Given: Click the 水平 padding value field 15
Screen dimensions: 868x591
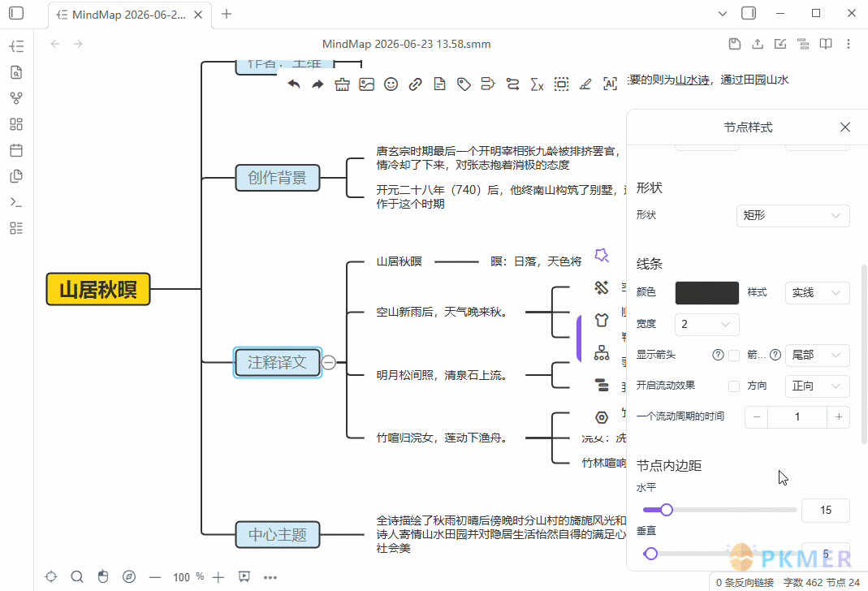Looking at the screenshot, I should point(826,510).
